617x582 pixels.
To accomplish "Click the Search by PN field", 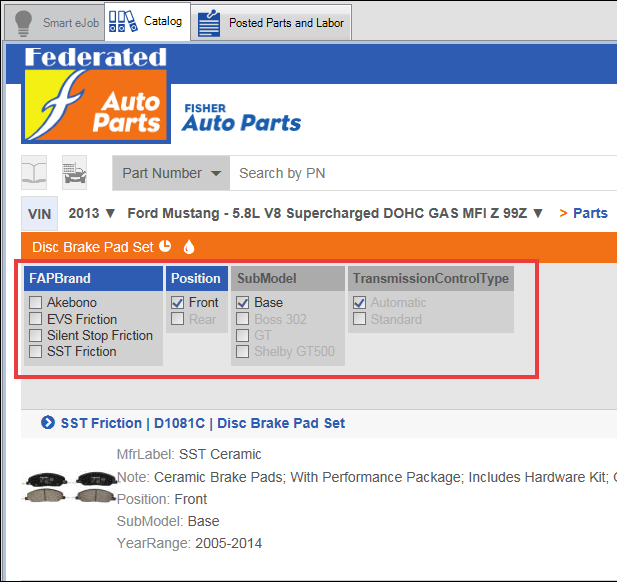I will (x=423, y=173).
